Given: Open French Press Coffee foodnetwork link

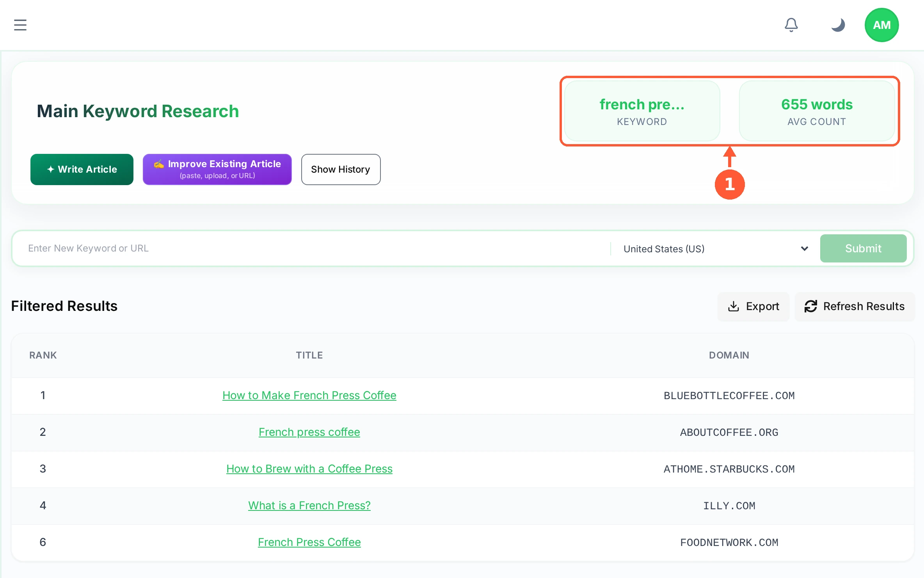Looking at the screenshot, I should tap(309, 542).
